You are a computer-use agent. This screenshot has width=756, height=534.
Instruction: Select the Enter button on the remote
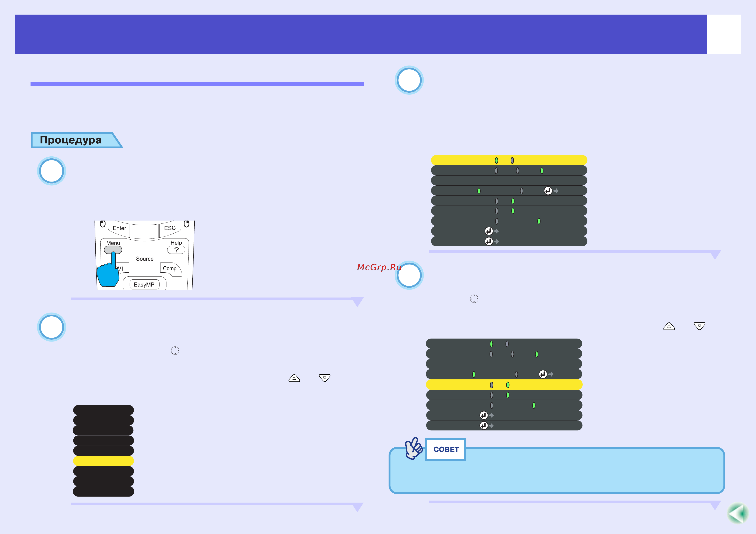(119, 228)
